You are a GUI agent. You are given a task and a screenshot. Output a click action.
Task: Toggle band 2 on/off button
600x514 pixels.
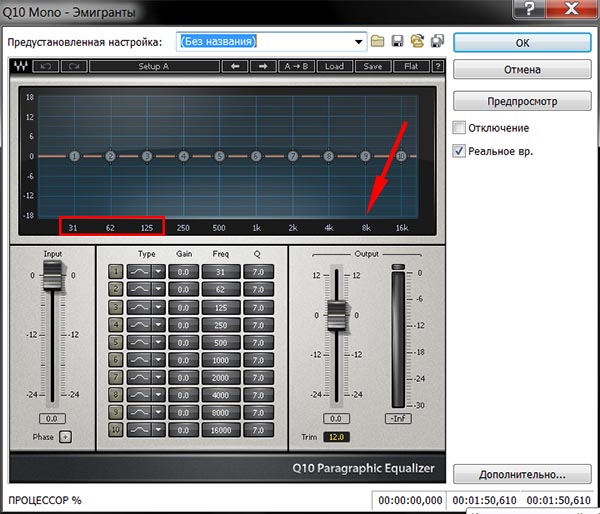tap(116, 289)
